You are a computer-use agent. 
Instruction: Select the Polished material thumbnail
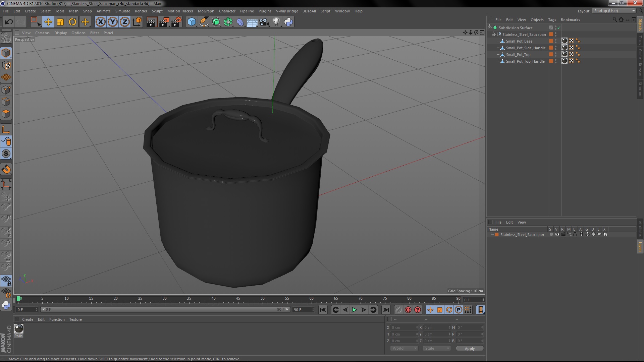[x=19, y=328]
